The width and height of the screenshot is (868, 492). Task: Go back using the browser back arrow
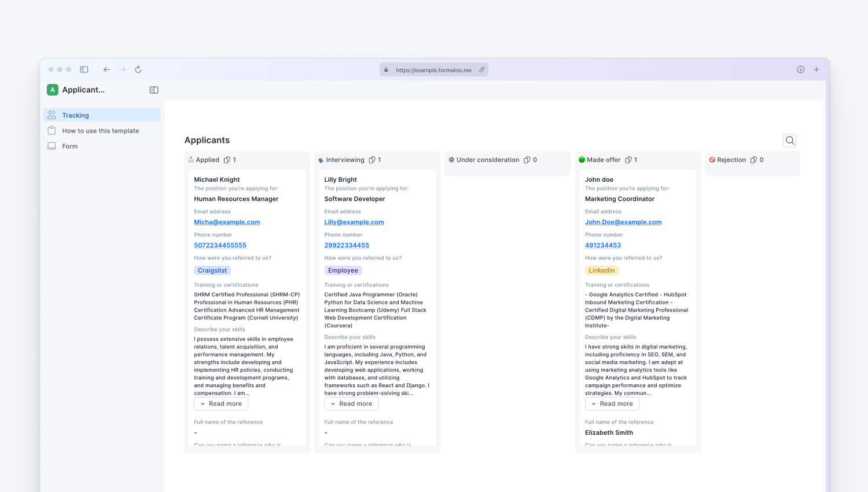coord(106,69)
